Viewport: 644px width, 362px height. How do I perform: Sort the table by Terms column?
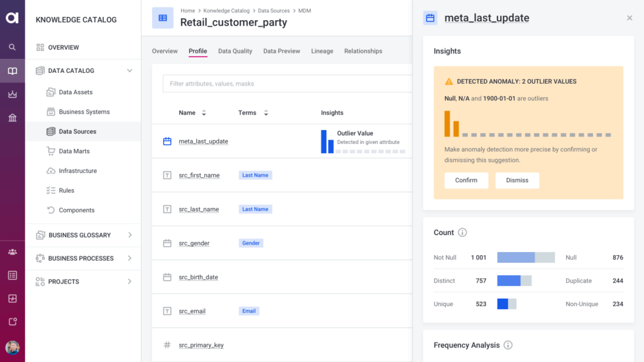coord(265,113)
